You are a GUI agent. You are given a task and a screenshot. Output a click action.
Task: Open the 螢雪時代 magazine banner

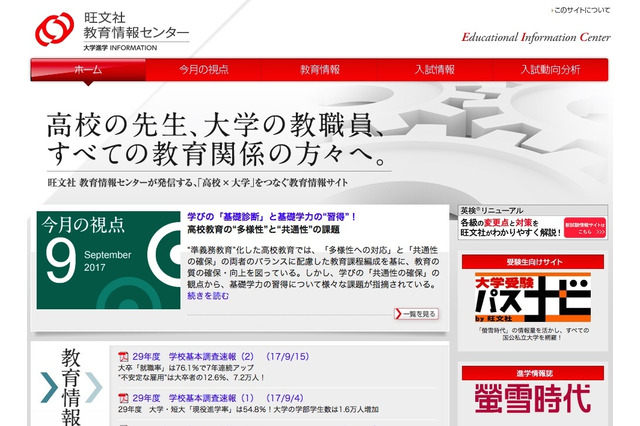click(533, 398)
